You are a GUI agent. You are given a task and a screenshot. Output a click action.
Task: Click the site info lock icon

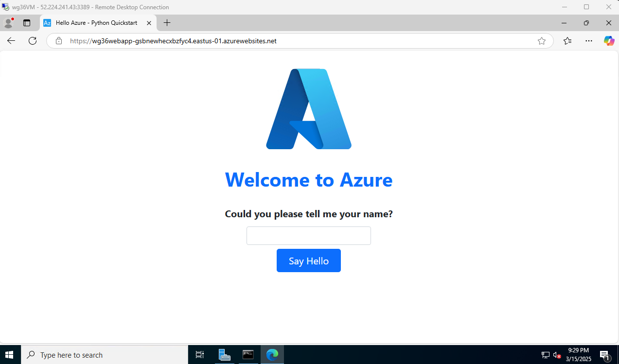pyautogui.click(x=59, y=41)
